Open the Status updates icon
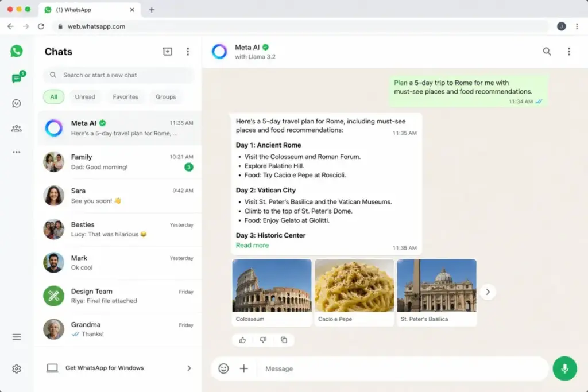 (17, 103)
